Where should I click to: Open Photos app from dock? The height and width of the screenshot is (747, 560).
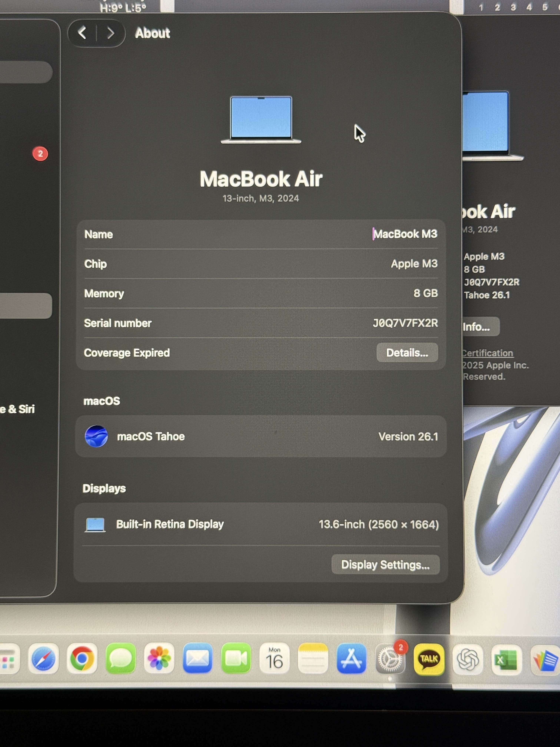point(159,659)
